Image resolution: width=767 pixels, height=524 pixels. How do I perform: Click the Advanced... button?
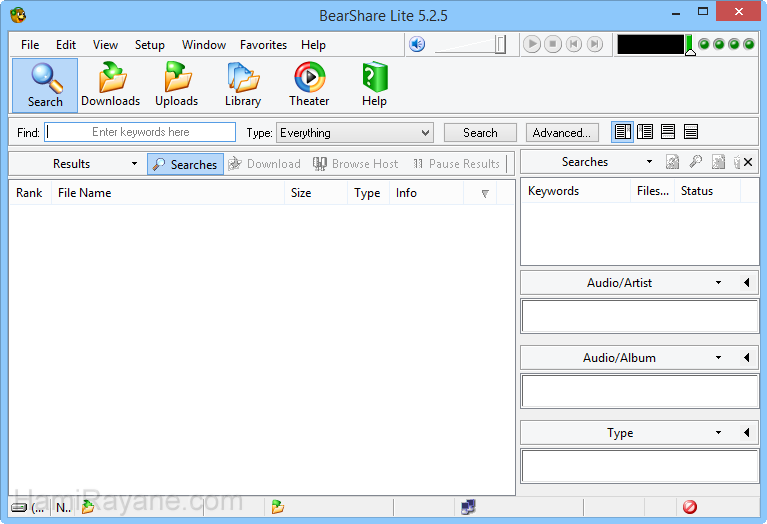(562, 133)
